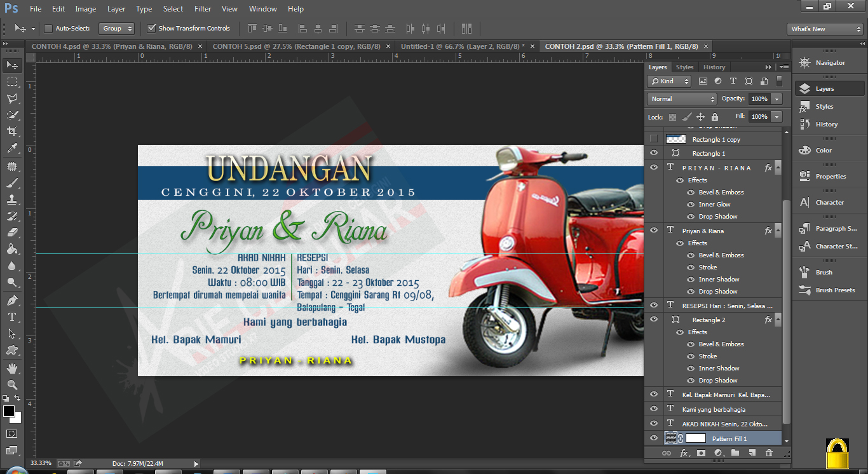Select the Rectangular Marquee tool

(12, 82)
